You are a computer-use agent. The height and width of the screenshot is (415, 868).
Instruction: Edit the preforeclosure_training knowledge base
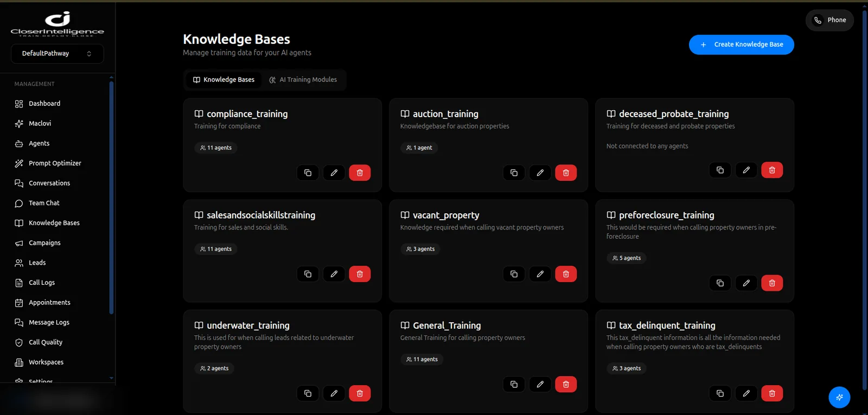pos(746,283)
